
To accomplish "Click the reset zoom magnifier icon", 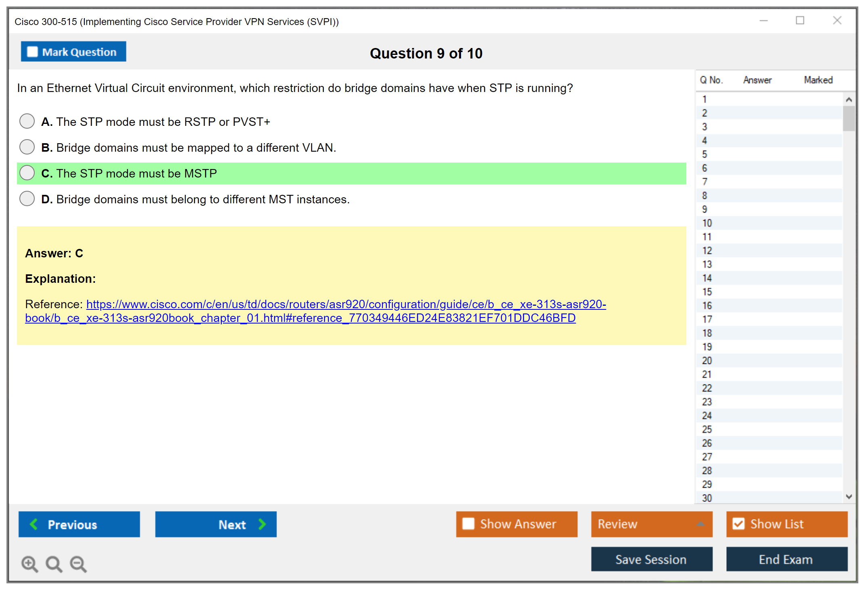I will point(54,564).
